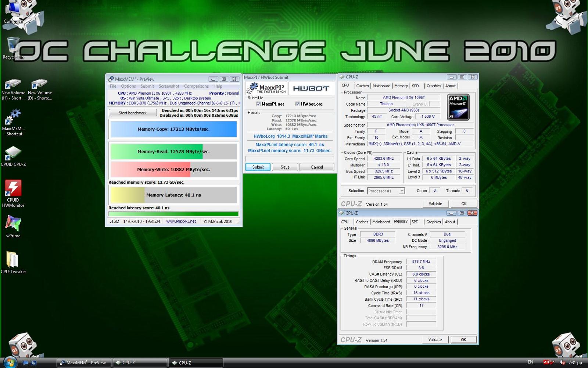Switch to Mainboard tab in upper CPU-Z
Screen dimensions: 588x368
[381, 86]
